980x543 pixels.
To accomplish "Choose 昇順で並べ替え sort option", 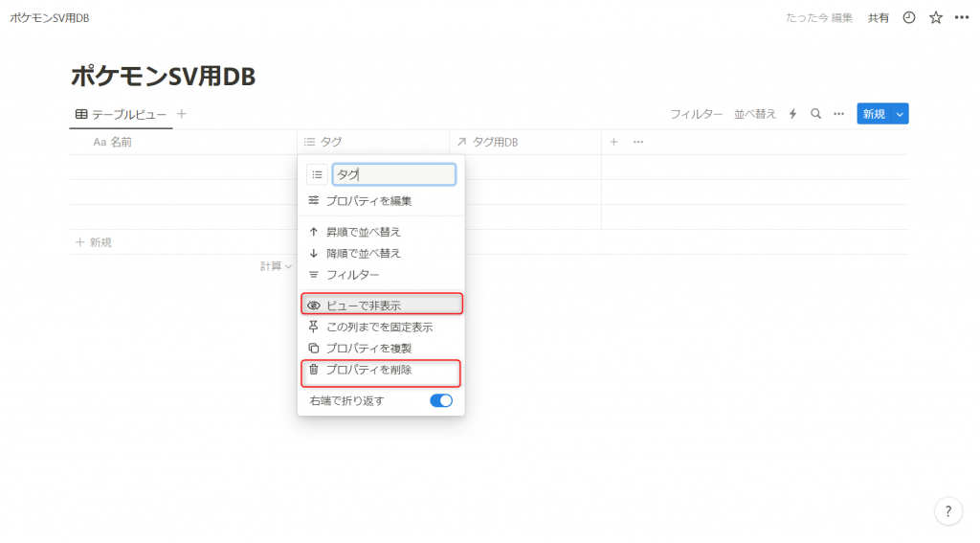I will (x=381, y=232).
